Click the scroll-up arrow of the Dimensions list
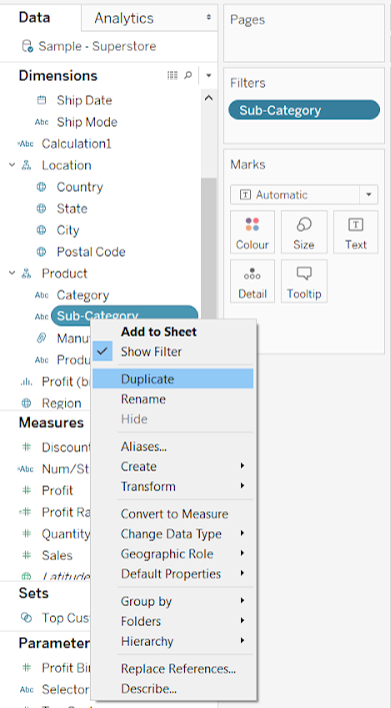 [x=209, y=98]
